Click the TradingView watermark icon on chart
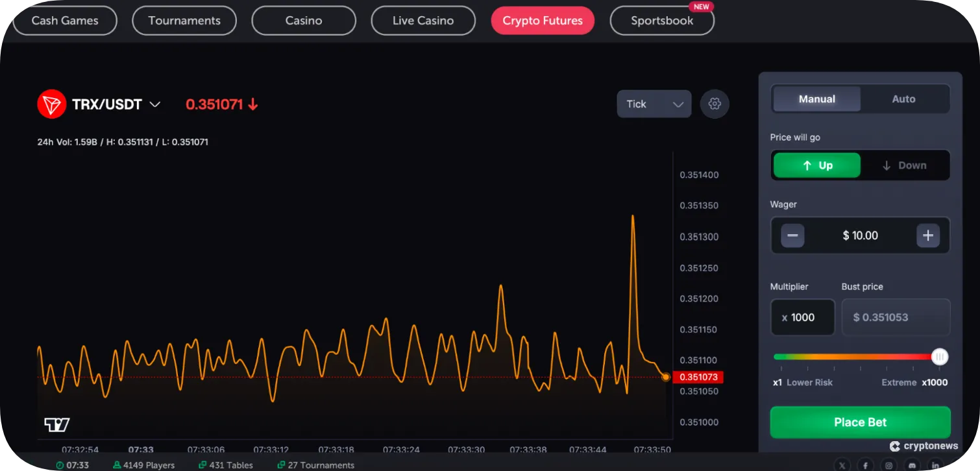This screenshot has height=471, width=980. 57,424
